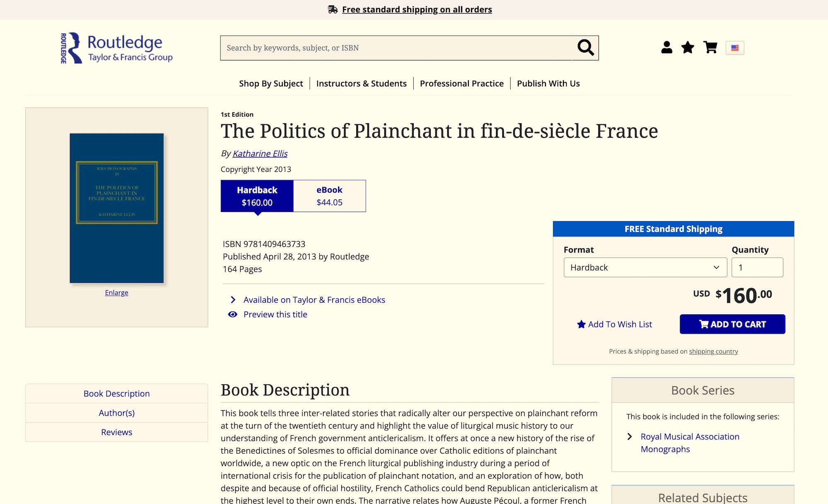
Task: Select the eBook format option
Action: [329, 196]
